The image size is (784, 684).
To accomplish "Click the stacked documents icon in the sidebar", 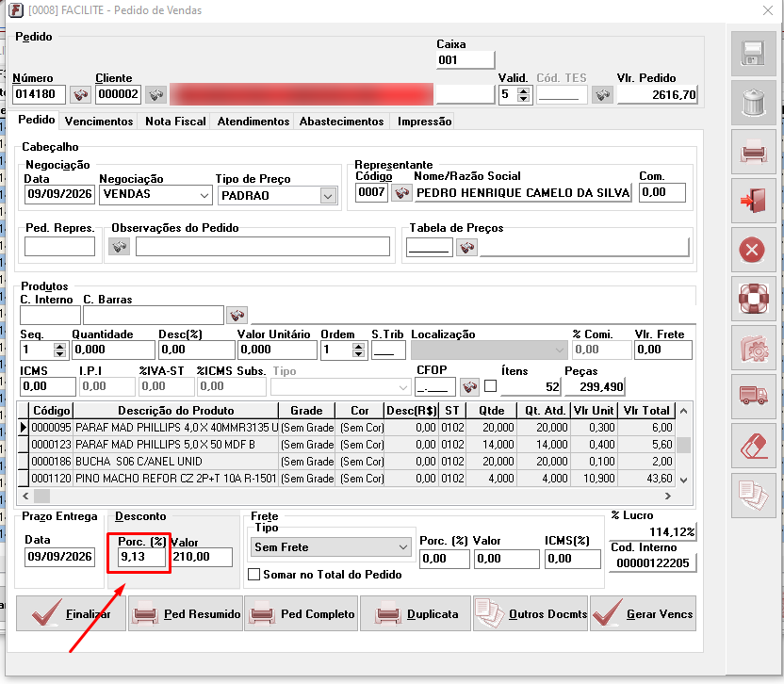I will 754,495.
